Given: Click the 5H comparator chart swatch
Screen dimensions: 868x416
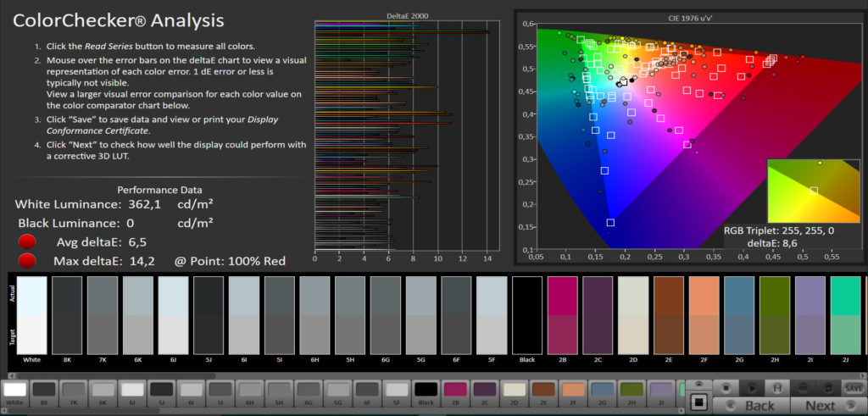Looking at the screenshot, I should pyautogui.click(x=350, y=315).
